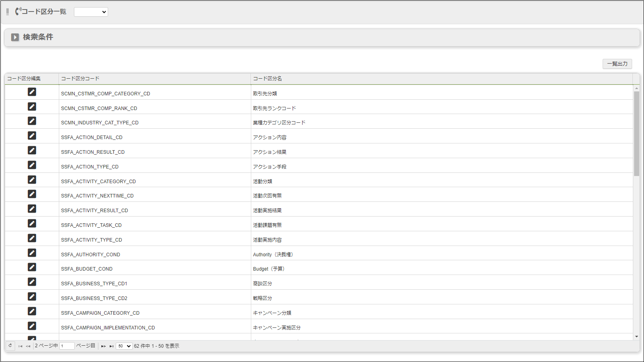Click the phone icon beside コード区分一覧

point(18,11)
